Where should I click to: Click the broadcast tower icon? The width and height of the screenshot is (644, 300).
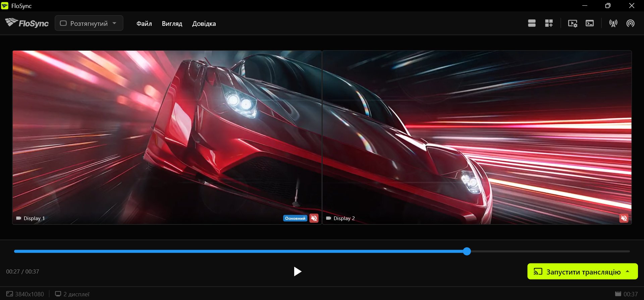coord(613,23)
